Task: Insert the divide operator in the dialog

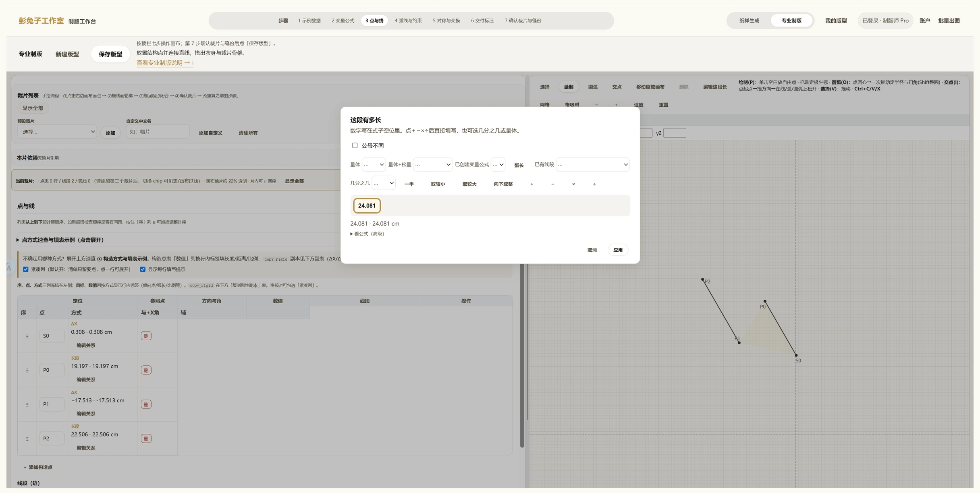Action: [594, 184]
